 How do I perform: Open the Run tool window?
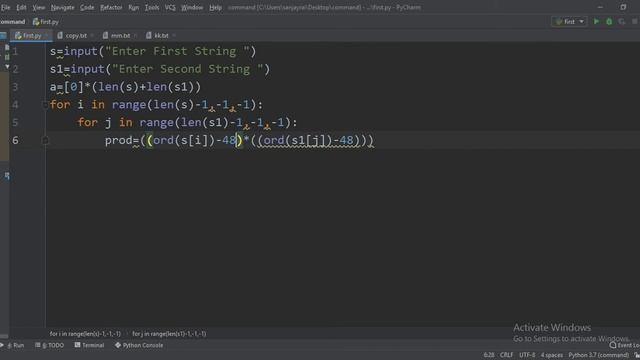click(x=13, y=345)
